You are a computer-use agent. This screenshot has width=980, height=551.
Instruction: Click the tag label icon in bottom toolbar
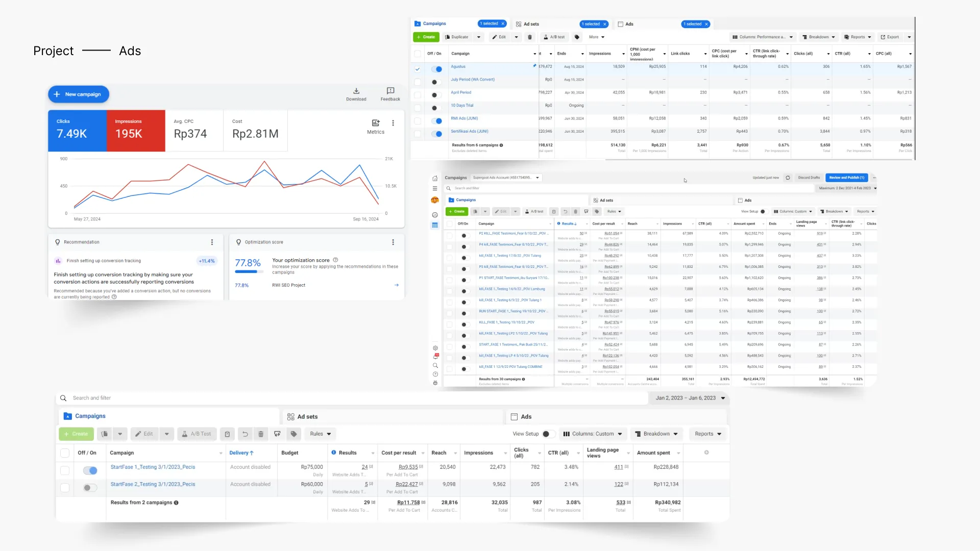293,434
